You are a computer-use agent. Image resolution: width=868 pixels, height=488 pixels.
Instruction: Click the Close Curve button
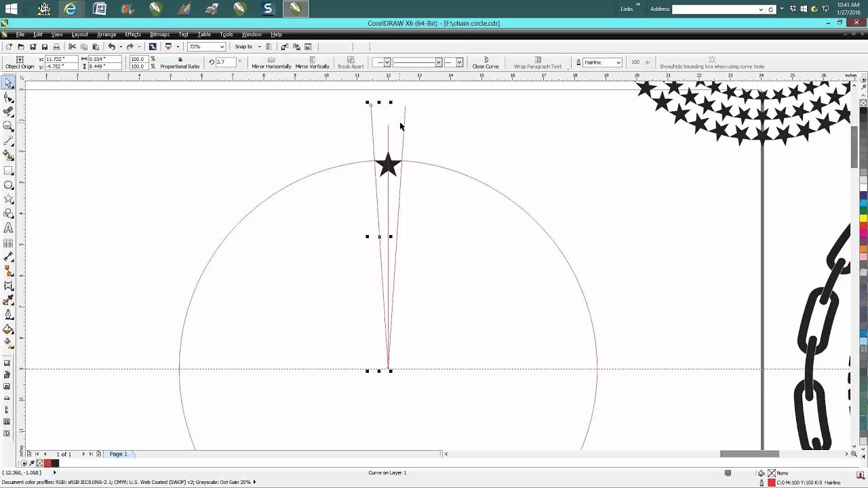click(x=486, y=62)
